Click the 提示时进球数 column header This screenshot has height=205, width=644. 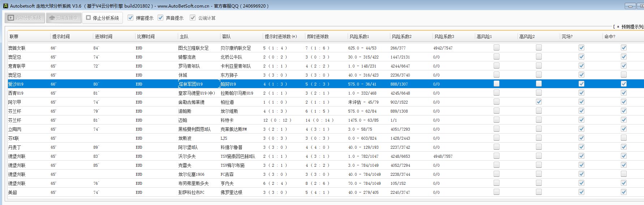pyautogui.click(x=280, y=36)
